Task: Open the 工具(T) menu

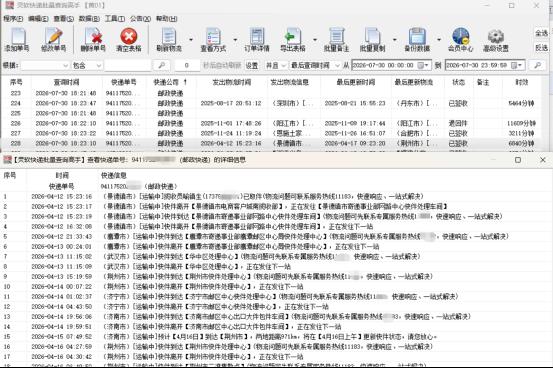Action: (115, 18)
